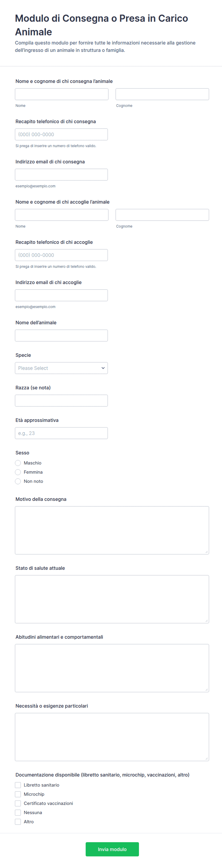Click the Motivo della consegna text area
This screenshot has height=868, width=222.
(112, 530)
